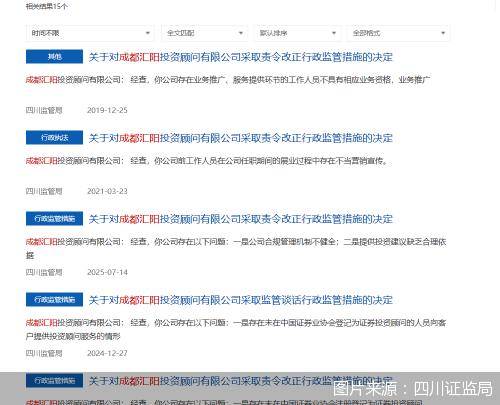
Task: Click the 图片来源：四川证监局 caption overlay
Action: pyautogui.click(x=412, y=389)
